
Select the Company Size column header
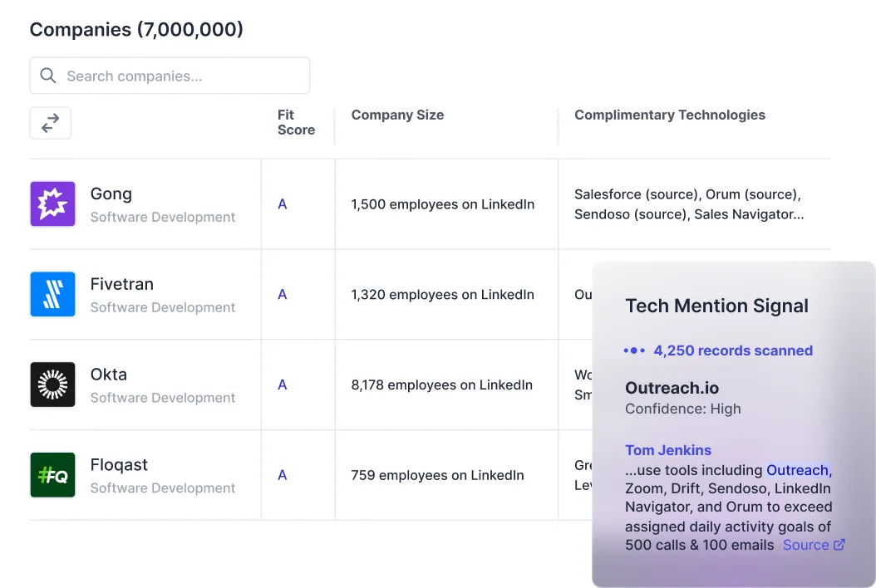pyautogui.click(x=397, y=115)
